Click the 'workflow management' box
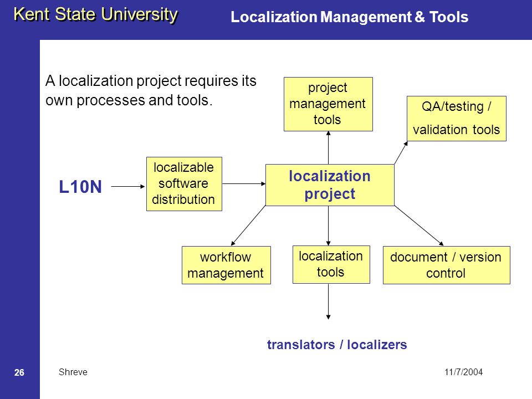Viewport: 532px width, 399px height. [226, 265]
